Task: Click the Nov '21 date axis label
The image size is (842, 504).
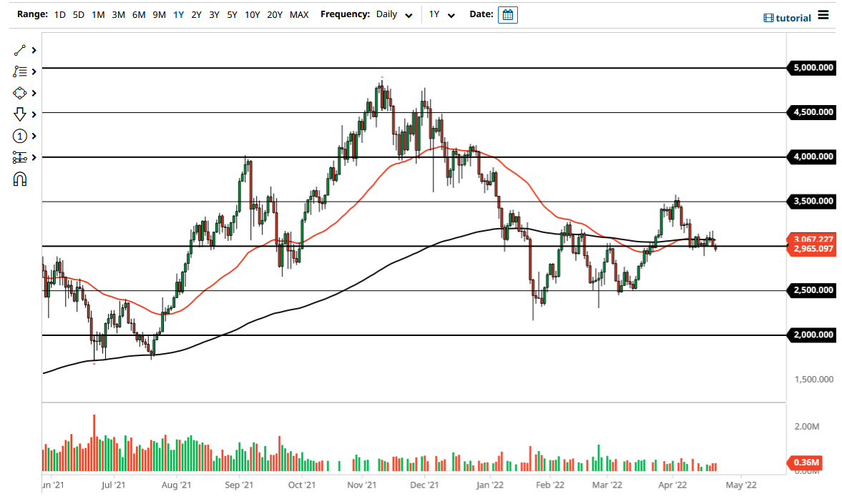Action: 362,485
